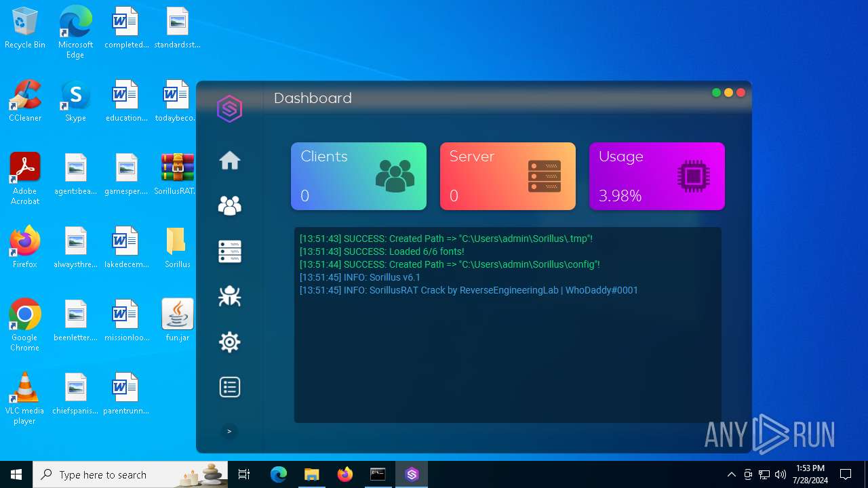Expand the sidebar with the arrow button
The width and height of the screenshot is (868, 488).
coord(229,431)
